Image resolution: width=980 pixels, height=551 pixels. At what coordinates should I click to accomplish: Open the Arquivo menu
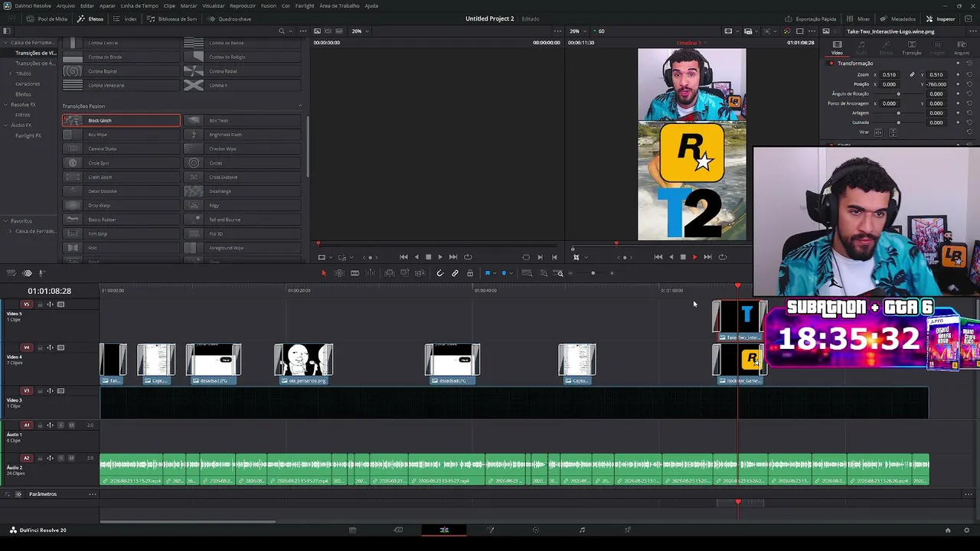tap(66, 5)
